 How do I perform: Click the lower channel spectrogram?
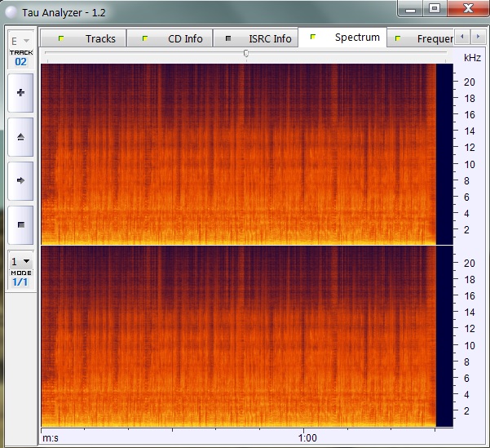236,336
